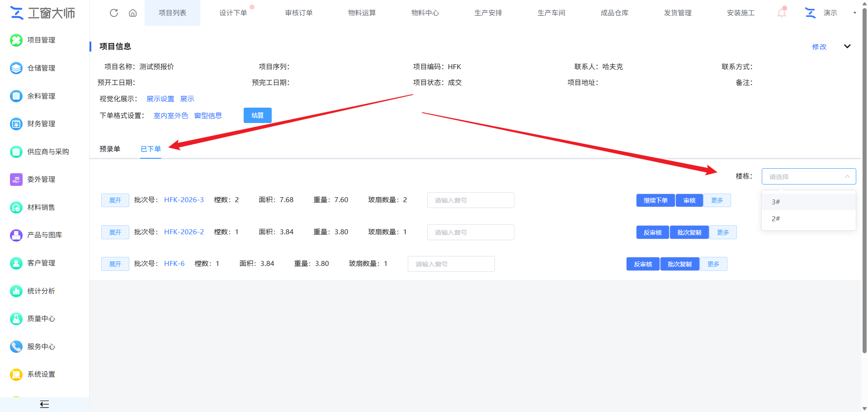The width and height of the screenshot is (868, 412).
Task: Open 财务管理 sidebar icon
Action: click(x=16, y=124)
